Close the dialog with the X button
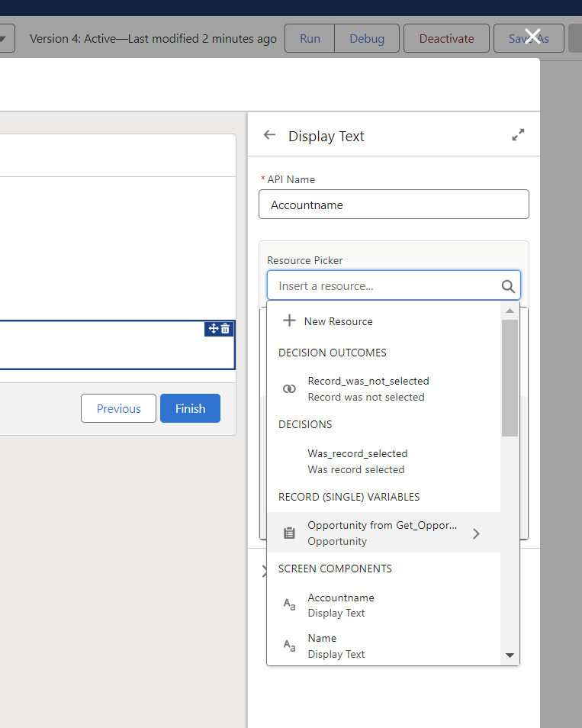 (532, 36)
